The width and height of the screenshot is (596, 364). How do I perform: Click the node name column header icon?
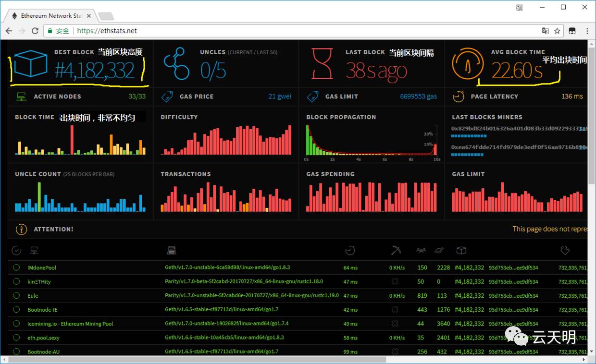34,250
